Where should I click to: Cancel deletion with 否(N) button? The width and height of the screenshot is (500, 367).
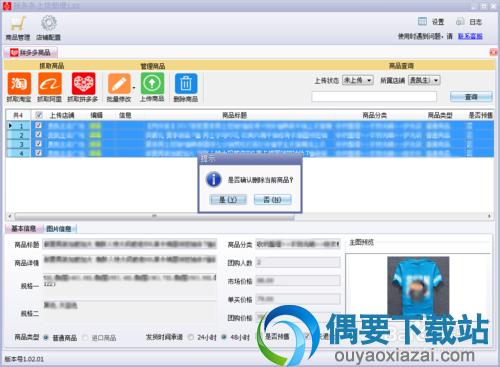[x=273, y=200]
